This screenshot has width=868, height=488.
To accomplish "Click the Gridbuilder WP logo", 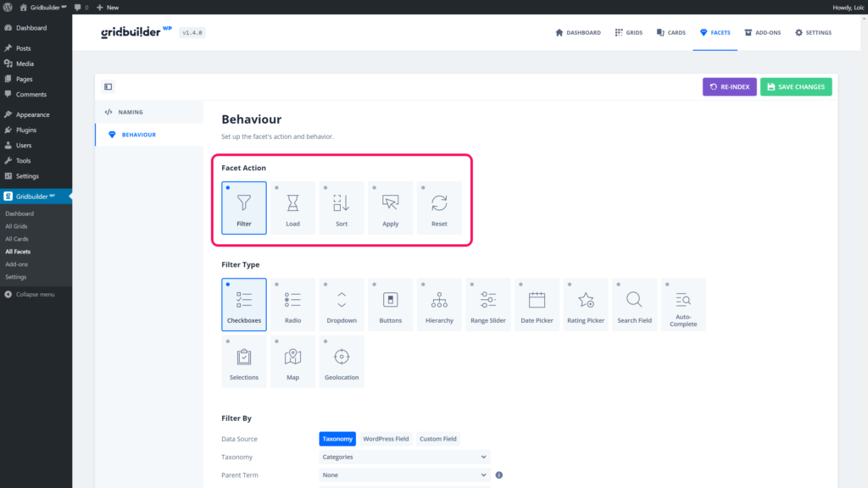I will (136, 32).
